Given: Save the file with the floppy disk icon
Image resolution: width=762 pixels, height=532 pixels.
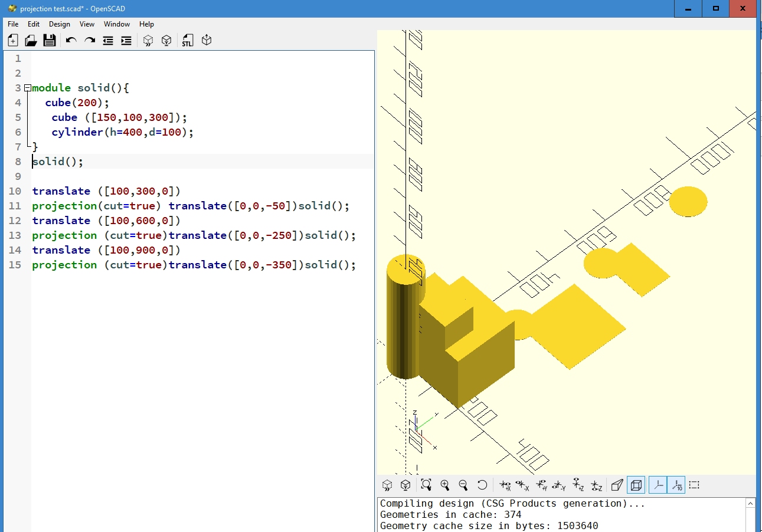Looking at the screenshot, I should pyautogui.click(x=49, y=40).
